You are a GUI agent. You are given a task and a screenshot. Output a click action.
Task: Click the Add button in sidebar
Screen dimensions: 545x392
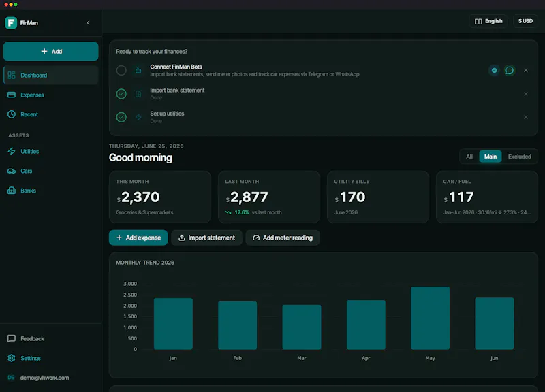50,52
